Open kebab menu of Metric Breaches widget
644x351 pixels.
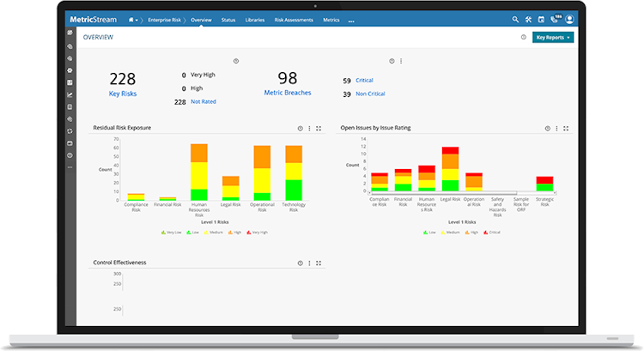click(401, 61)
